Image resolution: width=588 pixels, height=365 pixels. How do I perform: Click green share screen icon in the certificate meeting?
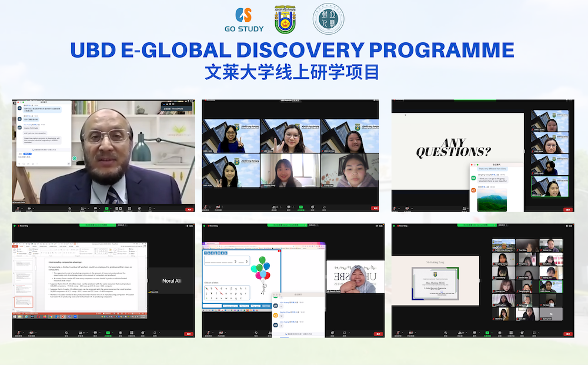[x=488, y=331]
